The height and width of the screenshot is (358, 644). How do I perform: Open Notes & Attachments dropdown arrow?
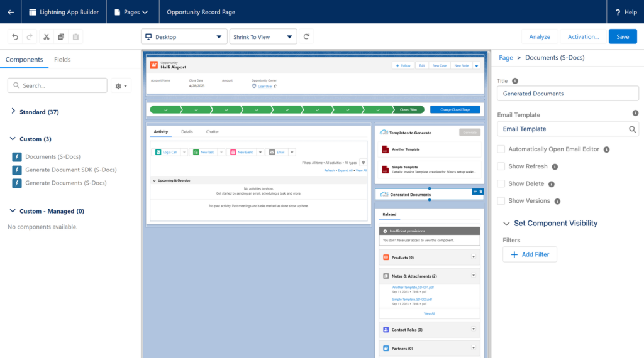[474, 276]
